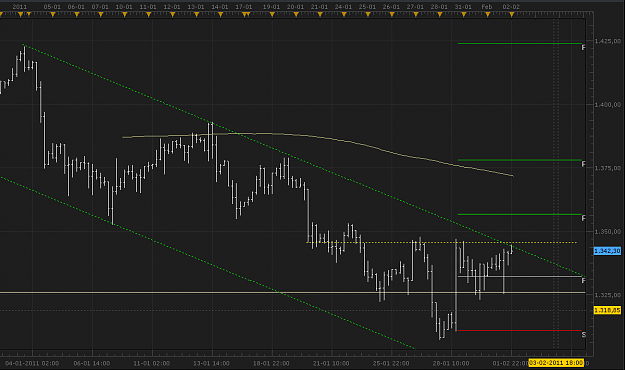This screenshot has height=370, width=625.
Task: Click the yellow triangle marker under 10-01
Action: pyautogui.click(x=124, y=15)
